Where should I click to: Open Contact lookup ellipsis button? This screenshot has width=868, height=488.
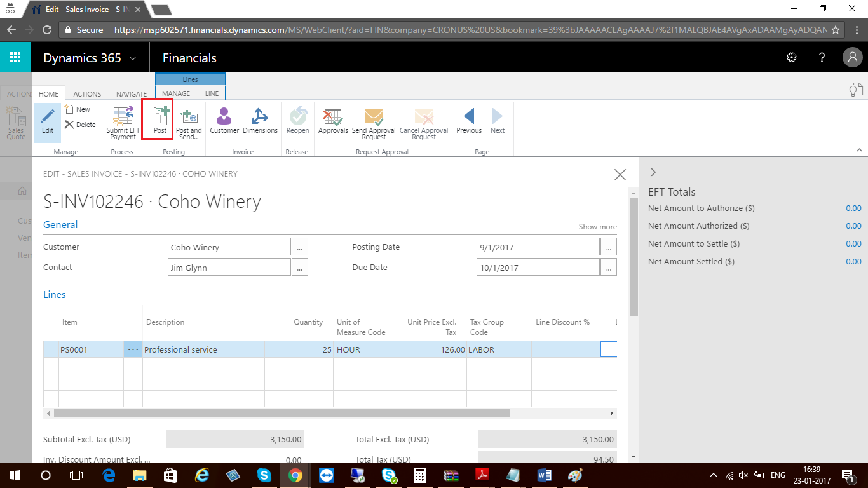tap(300, 268)
